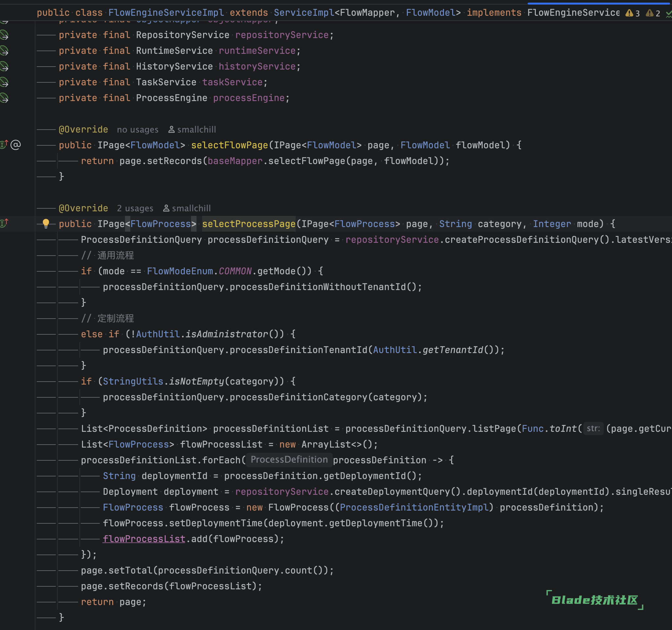672x630 pixels.
Task: Click the green checkmark typo indicator
Action: pos(669,14)
